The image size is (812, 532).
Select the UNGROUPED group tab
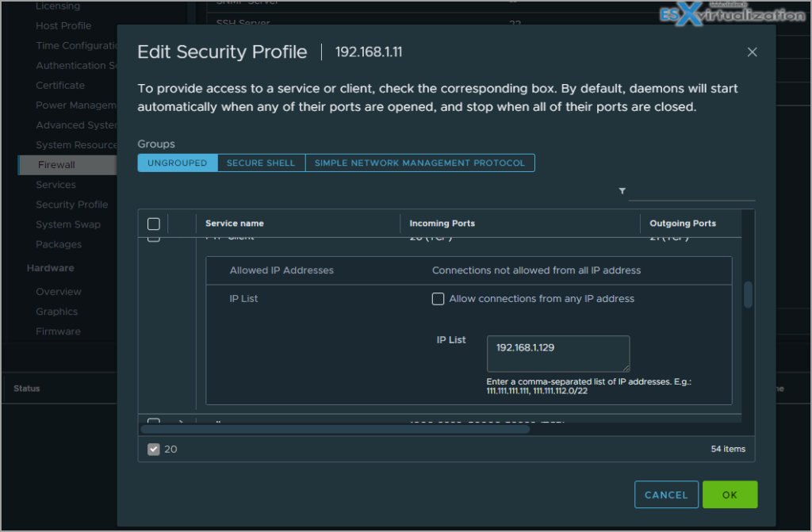177,163
